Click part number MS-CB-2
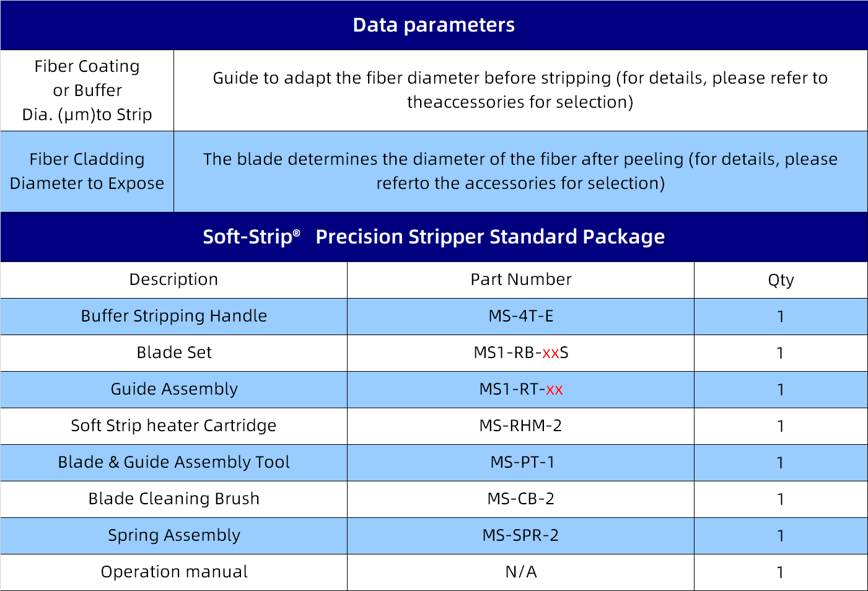Screen dimensions: 868x591 pos(521,499)
